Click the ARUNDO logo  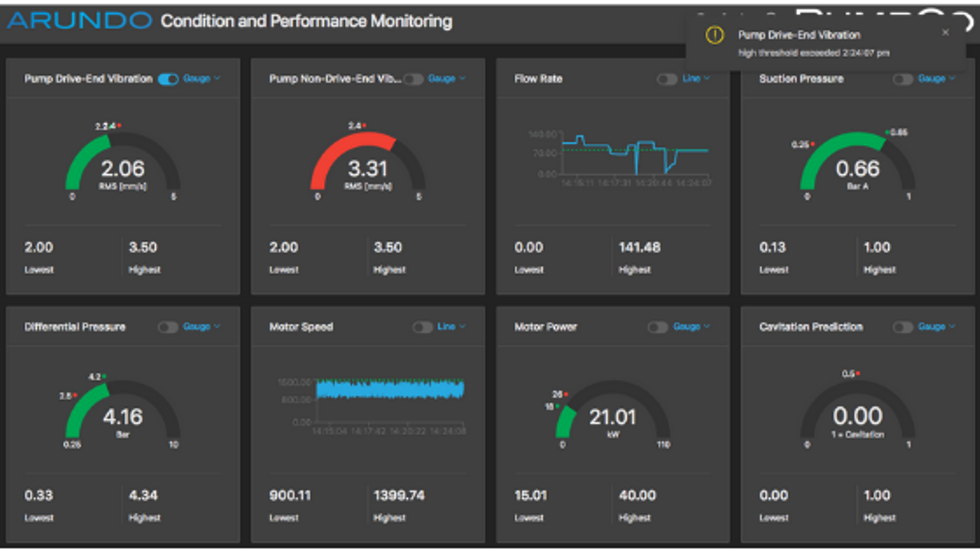tap(80, 21)
